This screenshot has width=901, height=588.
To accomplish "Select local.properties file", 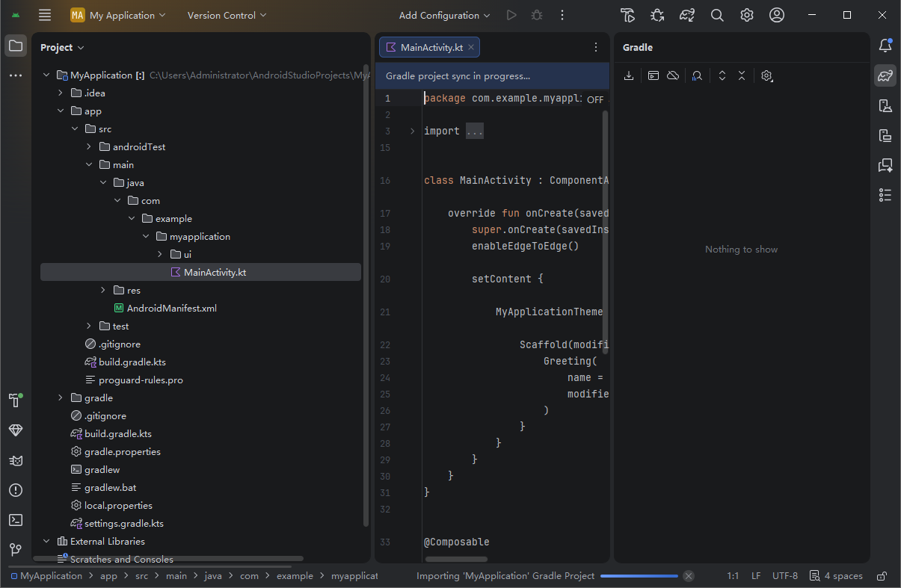I will pyautogui.click(x=118, y=506).
